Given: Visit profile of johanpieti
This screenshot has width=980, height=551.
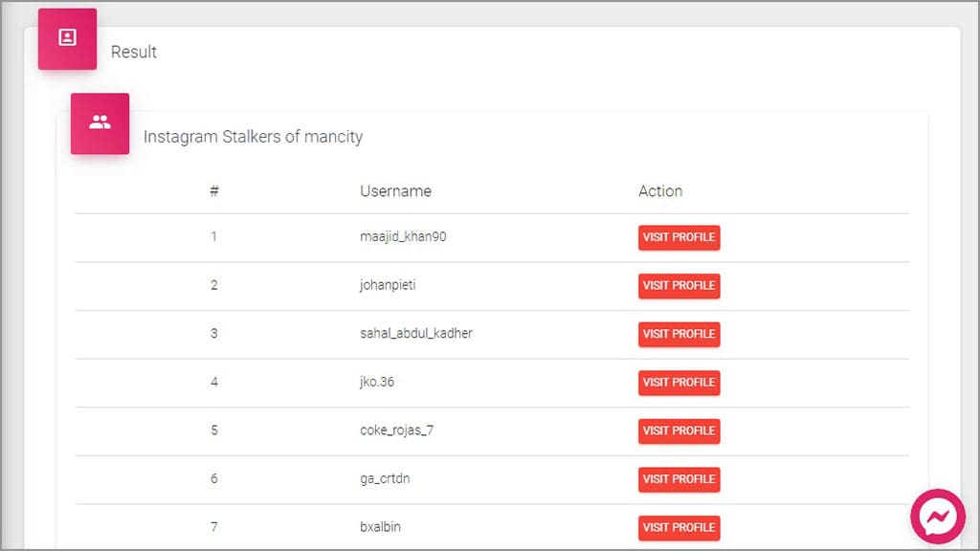Looking at the screenshot, I should 679,285.
